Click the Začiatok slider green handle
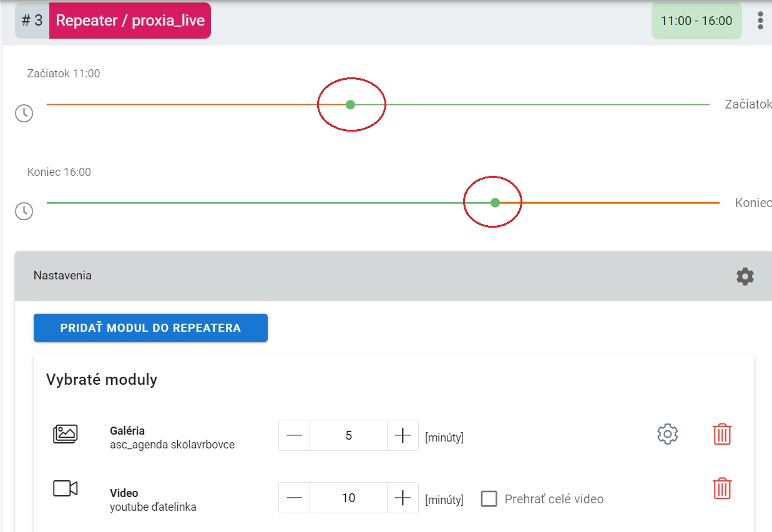772x532 pixels. point(350,105)
